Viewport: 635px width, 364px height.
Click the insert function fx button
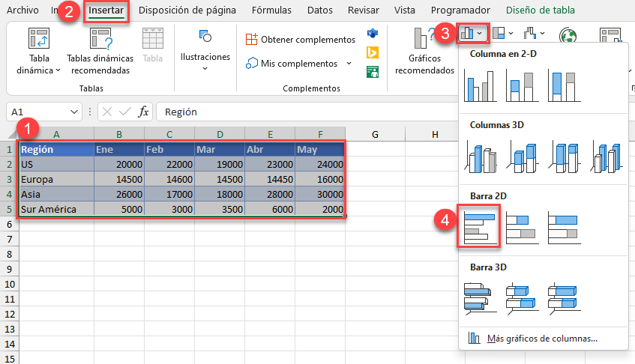pyautogui.click(x=143, y=112)
